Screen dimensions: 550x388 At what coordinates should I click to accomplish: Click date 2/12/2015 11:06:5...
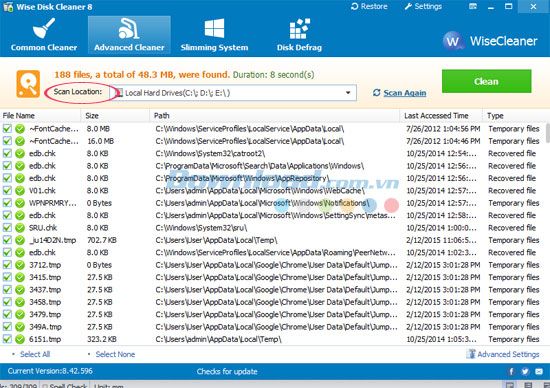coord(441,240)
